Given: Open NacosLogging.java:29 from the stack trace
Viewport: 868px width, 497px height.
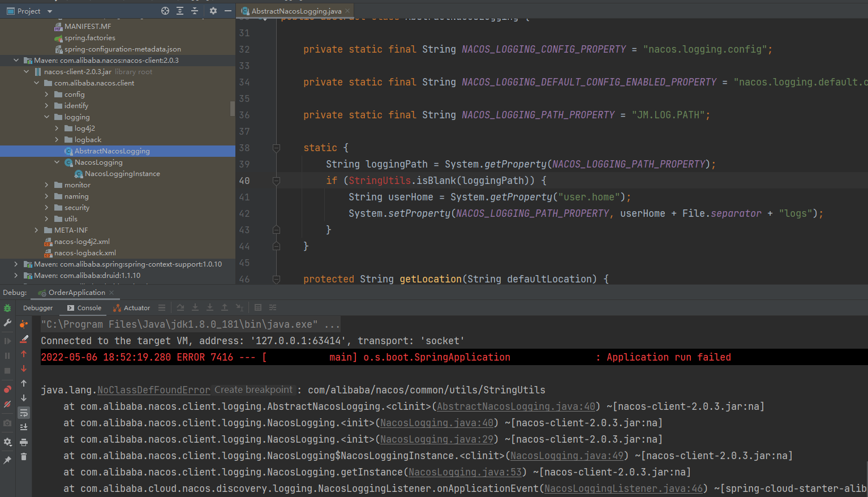Looking at the screenshot, I should click(436, 439).
